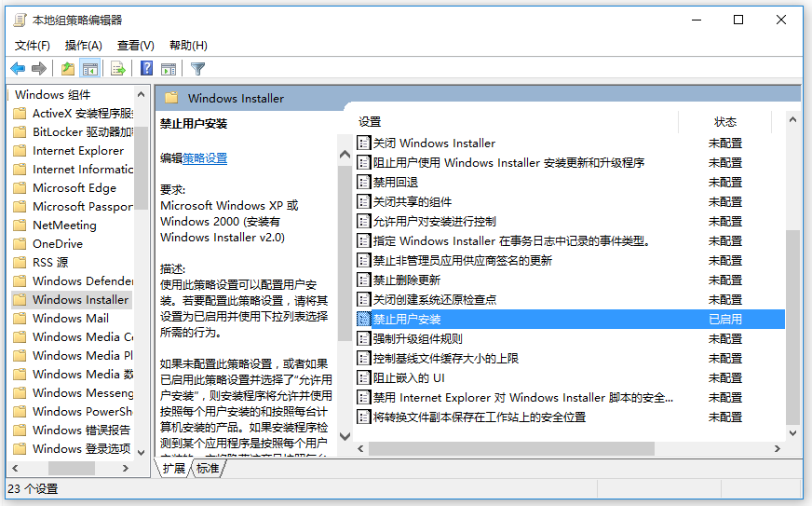812x506 pixels.
Task: Click the 已启用 status of 禁止用户安装
Action: pyautogui.click(x=725, y=320)
